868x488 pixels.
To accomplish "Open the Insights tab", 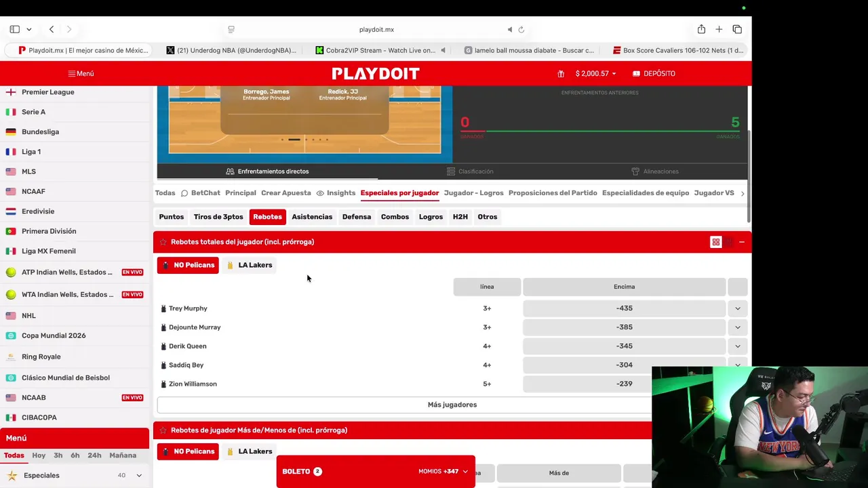I will (x=336, y=193).
